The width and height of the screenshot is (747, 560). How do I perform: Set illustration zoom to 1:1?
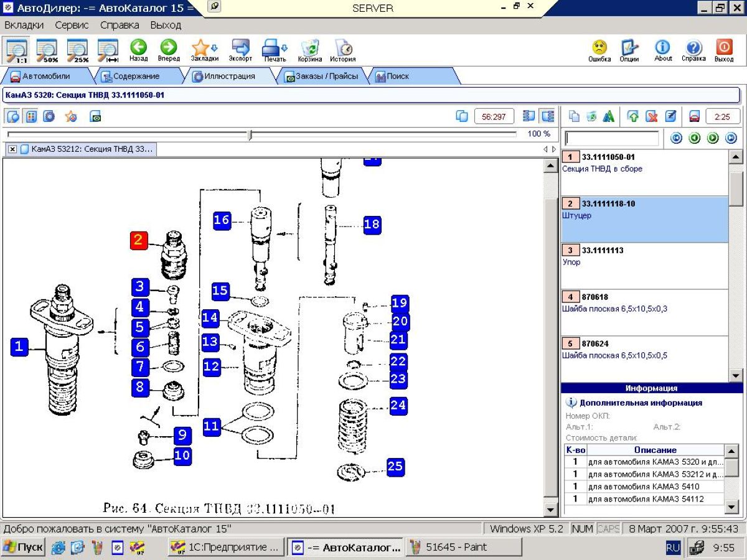pos(16,50)
